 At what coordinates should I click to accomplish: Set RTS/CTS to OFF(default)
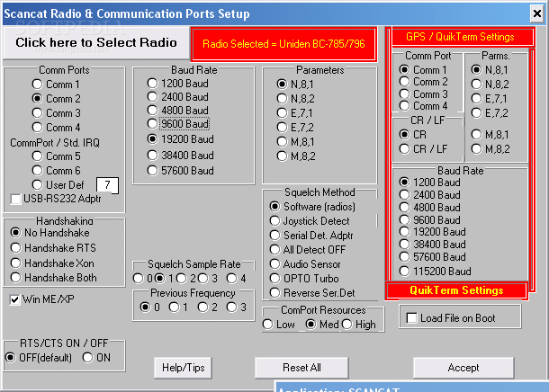point(39,358)
